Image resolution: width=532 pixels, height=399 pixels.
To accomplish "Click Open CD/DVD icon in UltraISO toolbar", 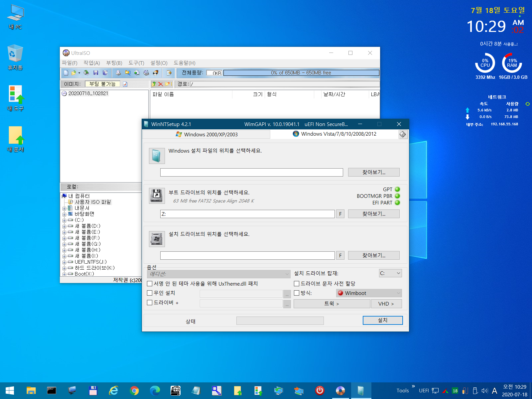I will (x=86, y=73).
